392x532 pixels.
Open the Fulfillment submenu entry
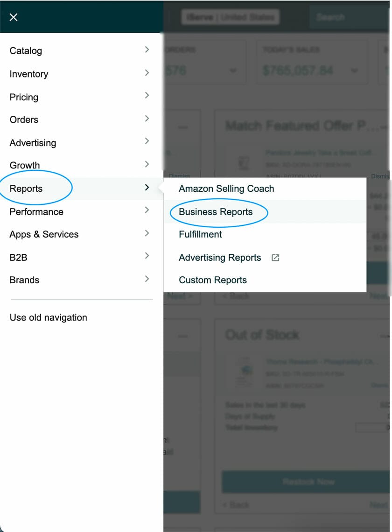click(200, 234)
